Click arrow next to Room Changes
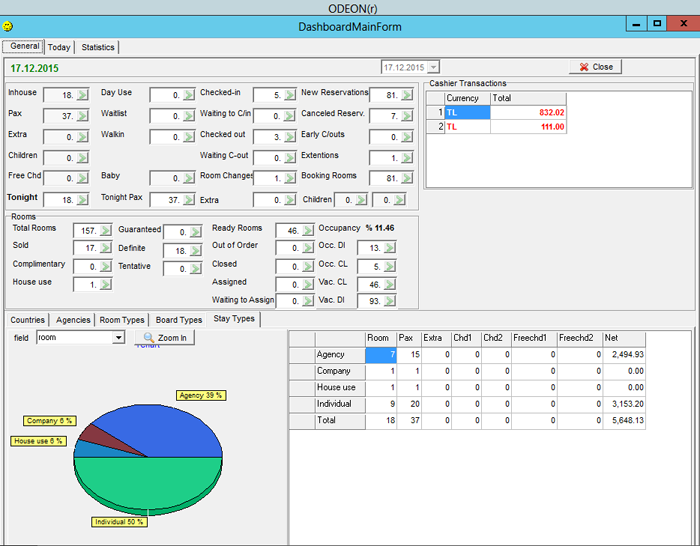700x546 pixels. point(290,178)
